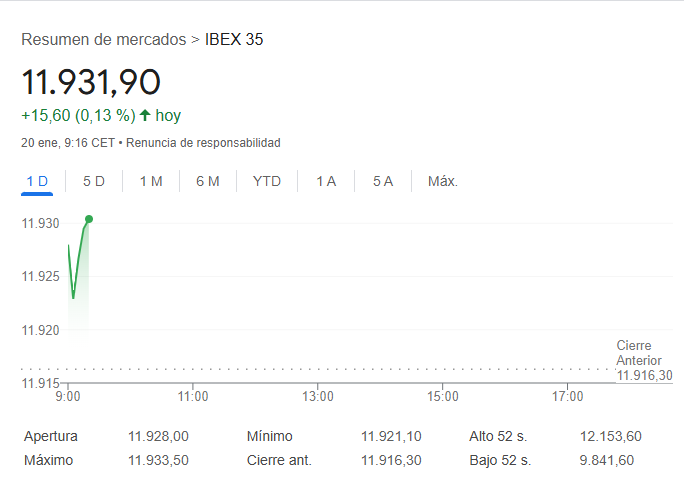Click Renuncia de responsabilidad link
Viewport: 684px width, 479px height.
coord(203,143)
